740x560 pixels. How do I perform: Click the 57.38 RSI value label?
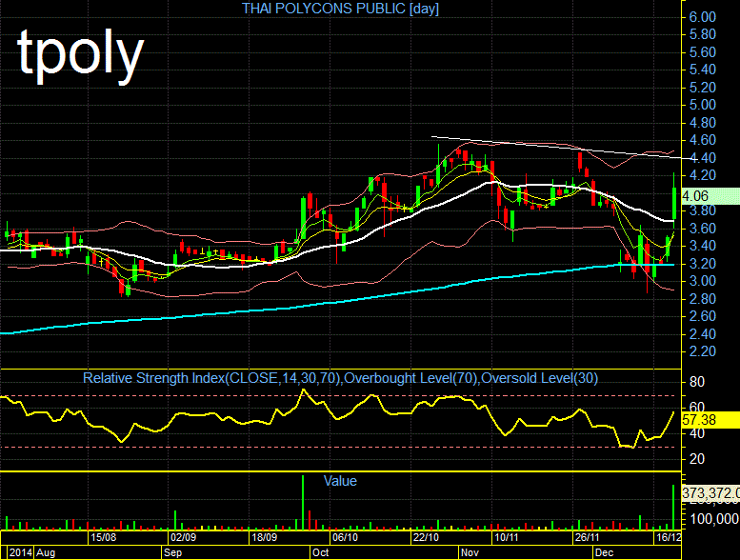coord(710,419)
